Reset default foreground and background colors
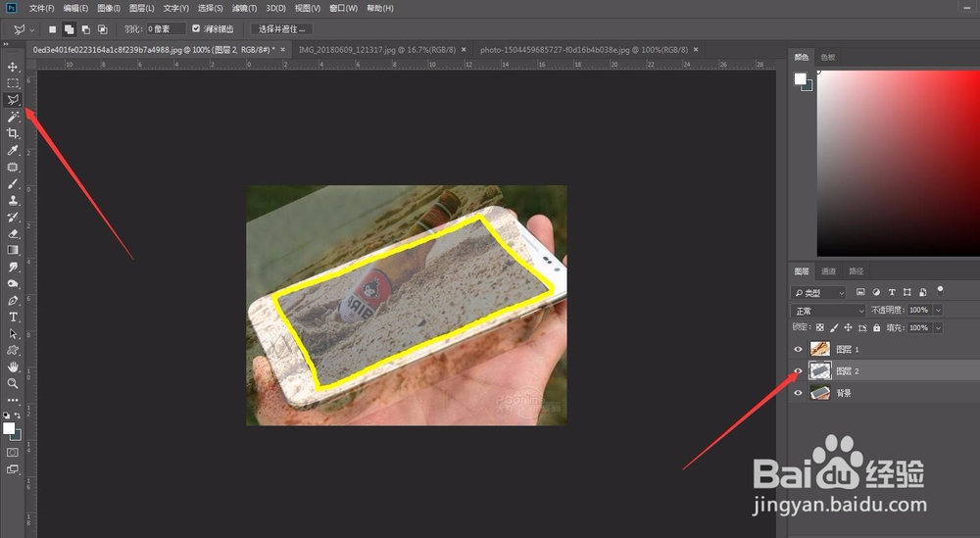Screen dimensions: 980x538 pyautogui.click(x=6, y=415)
